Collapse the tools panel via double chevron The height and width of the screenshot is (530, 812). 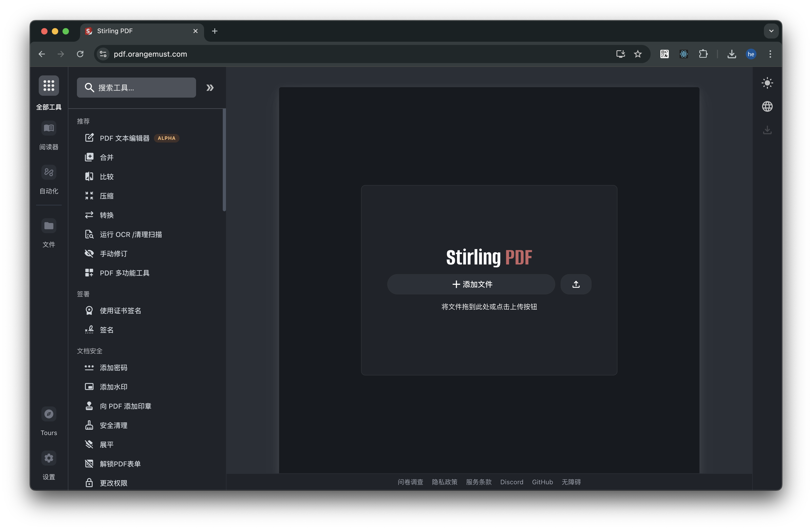210,88
